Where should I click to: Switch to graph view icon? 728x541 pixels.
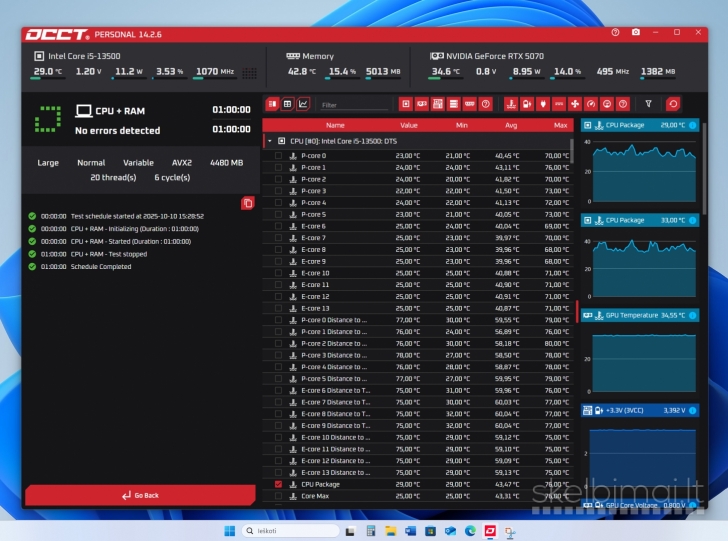click(x=303, y=104)
